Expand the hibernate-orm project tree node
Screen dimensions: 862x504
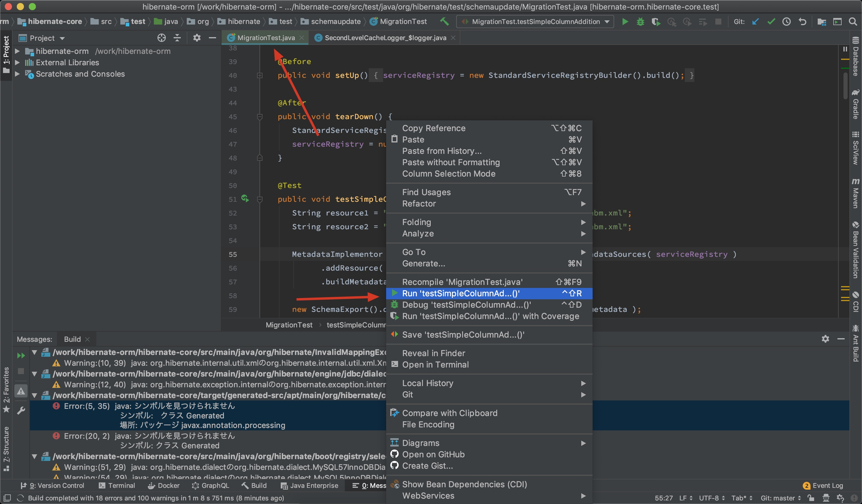[x=17, y=51]
